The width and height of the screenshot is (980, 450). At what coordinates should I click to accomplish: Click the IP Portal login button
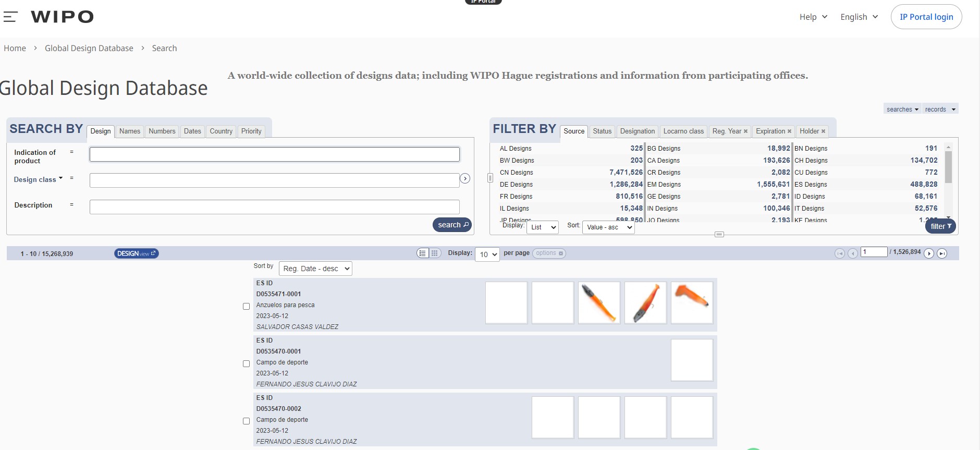tap(926, 17)
